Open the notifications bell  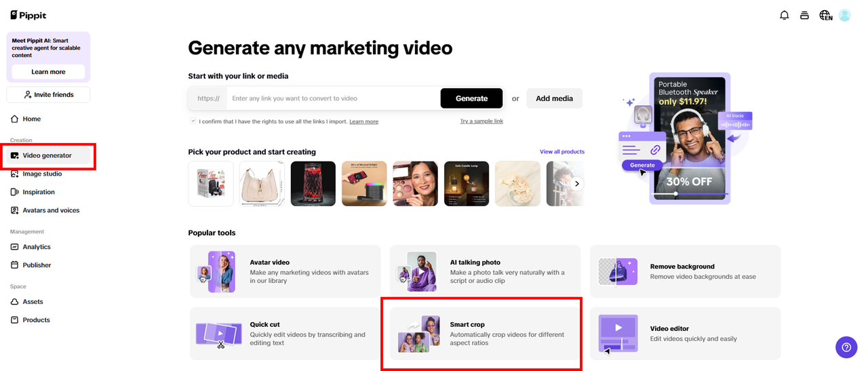[785, 15]
